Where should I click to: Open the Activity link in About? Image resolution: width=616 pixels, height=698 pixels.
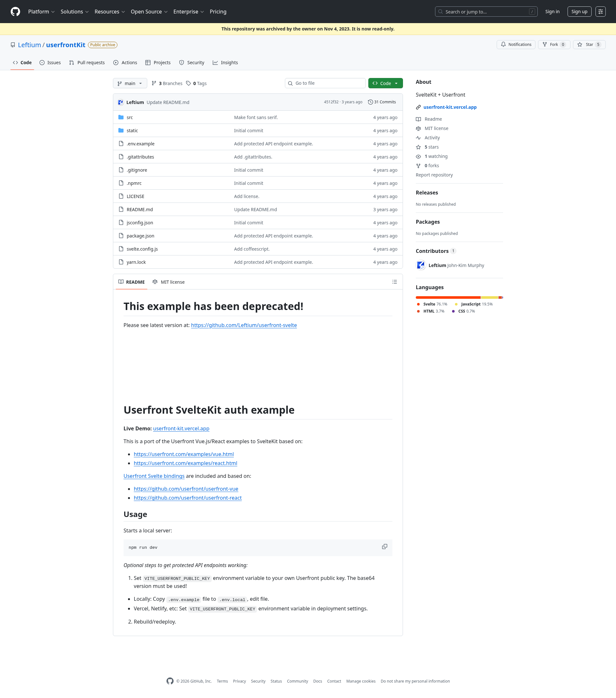tap(428, 138)
